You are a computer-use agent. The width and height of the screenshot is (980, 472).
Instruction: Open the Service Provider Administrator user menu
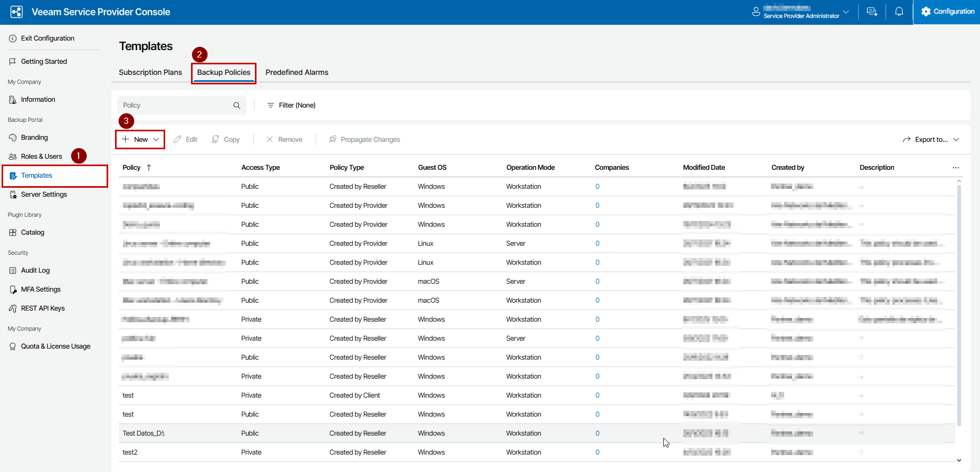tap(800, 12)
